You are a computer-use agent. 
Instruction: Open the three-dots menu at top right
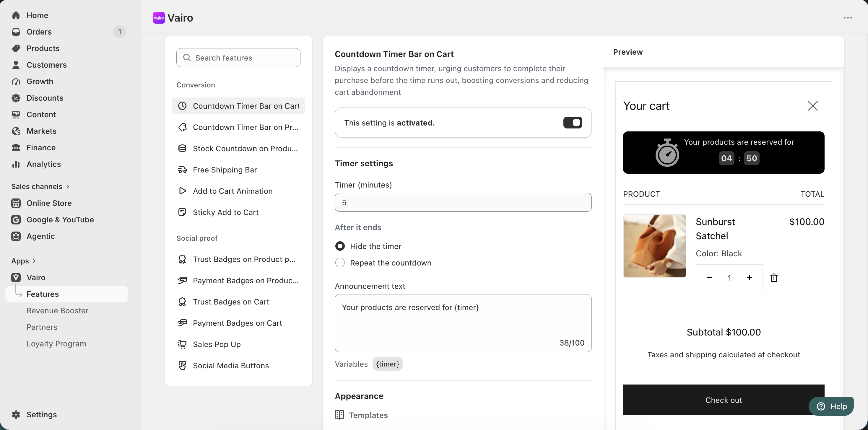[848, 18]
